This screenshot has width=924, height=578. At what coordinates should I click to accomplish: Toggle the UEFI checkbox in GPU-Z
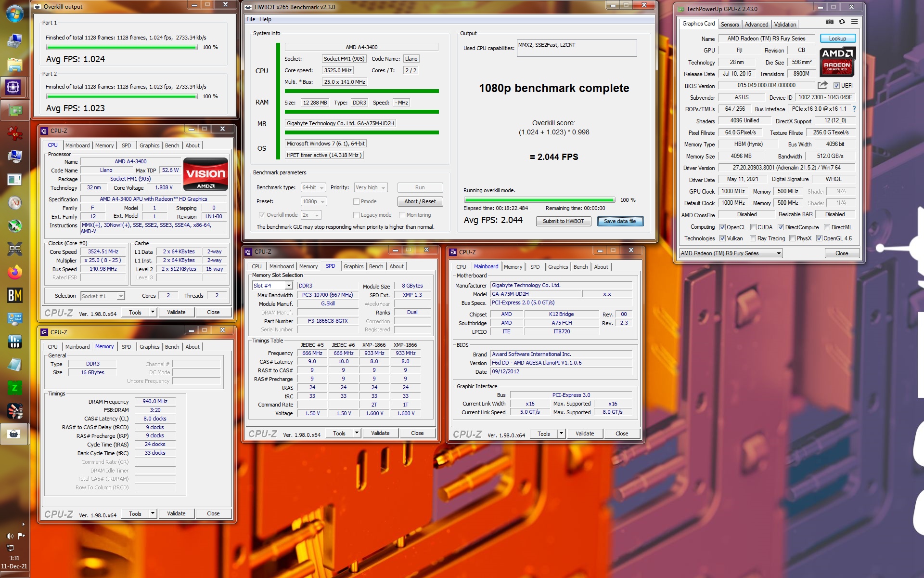(x=836, y=86)
